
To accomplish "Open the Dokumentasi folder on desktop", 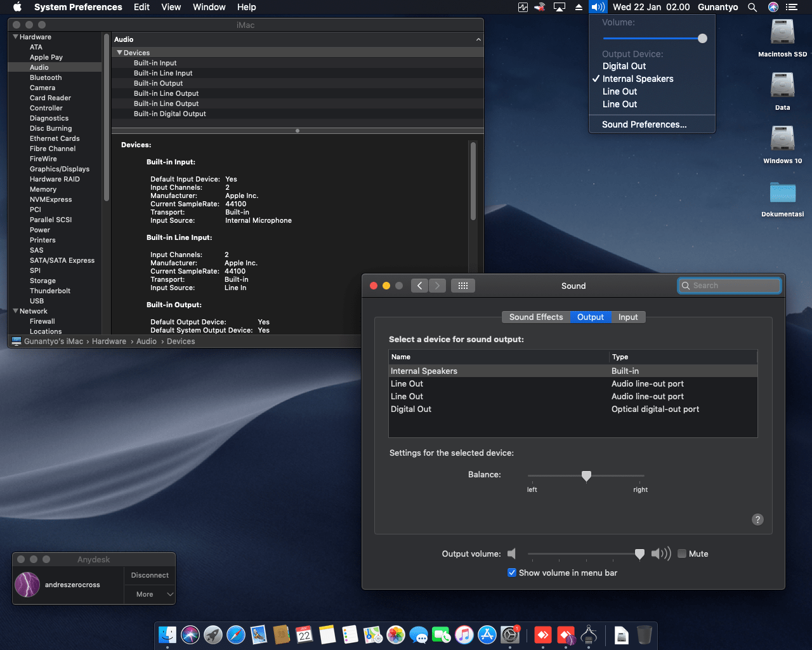I will pos(782,193).
